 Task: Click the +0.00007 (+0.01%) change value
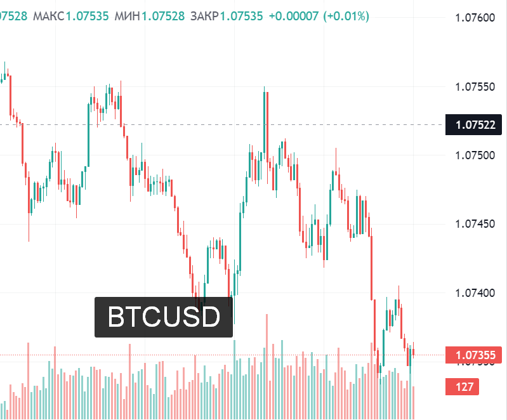point(319,16)
